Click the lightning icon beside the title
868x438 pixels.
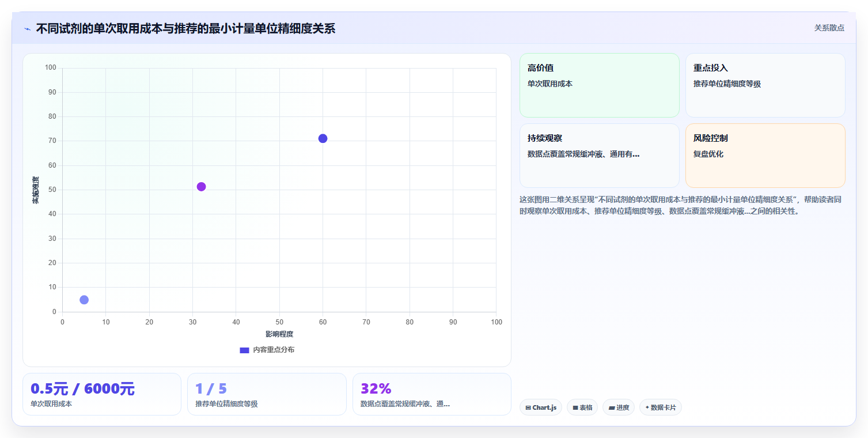pyautogui.click(x=28, y=29)
